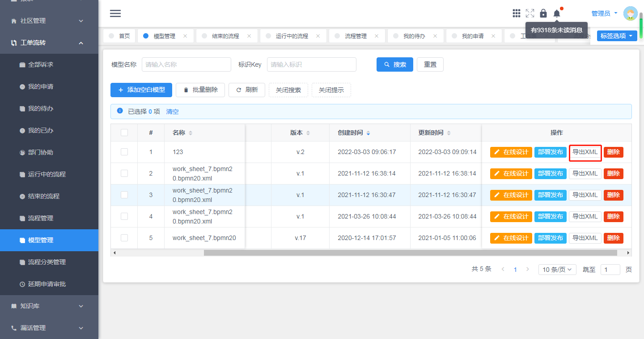The height and width of the screenshot is (339, 644).
Task: Open the apps grid icon
Action: [x=517, y=13]
